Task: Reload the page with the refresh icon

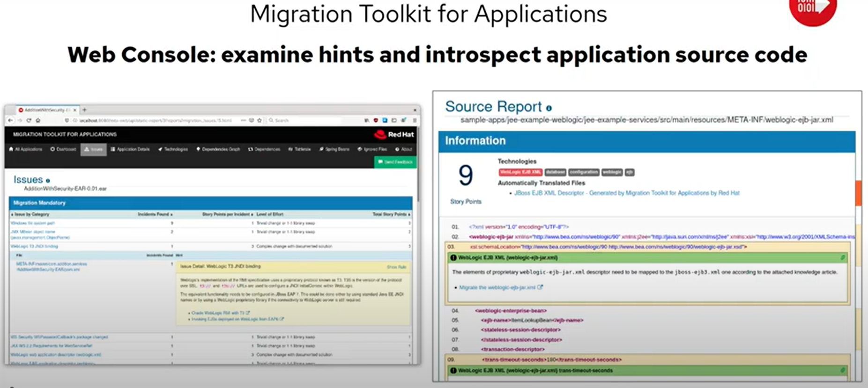Action: point(29,120)
